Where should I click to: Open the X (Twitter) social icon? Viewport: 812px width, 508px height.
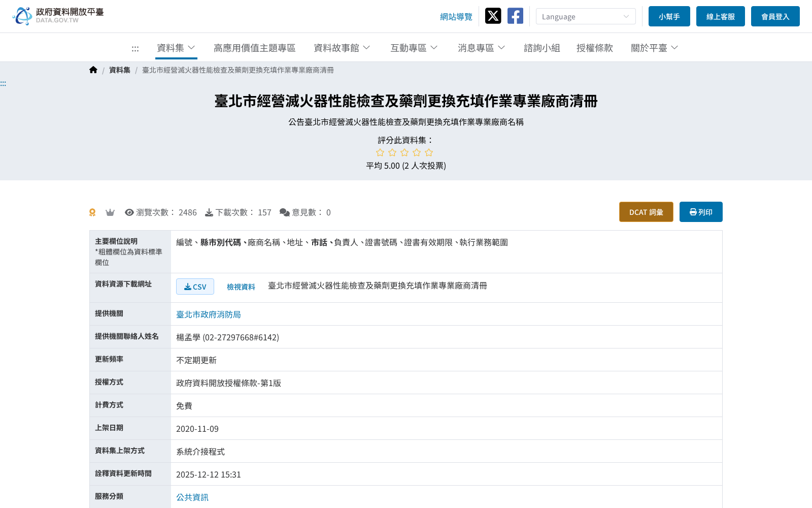[x=493, y=16]
